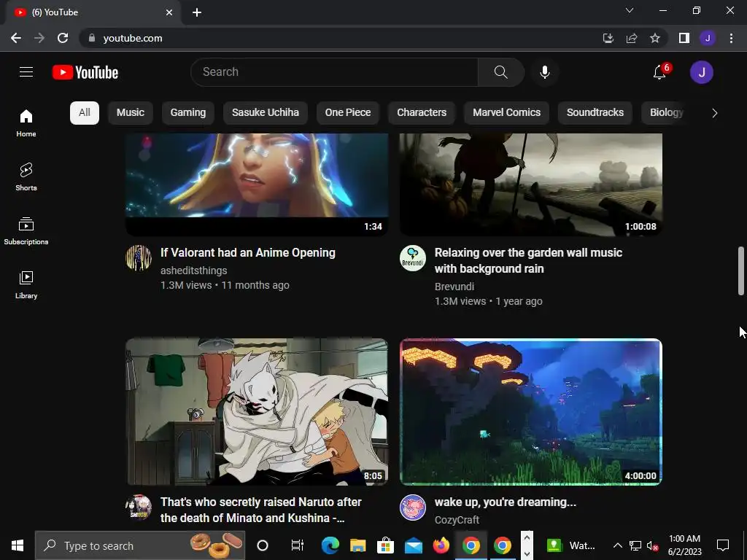The image size is (747, 560).
Task: Open a new browser tab
Action: (197, 12)
